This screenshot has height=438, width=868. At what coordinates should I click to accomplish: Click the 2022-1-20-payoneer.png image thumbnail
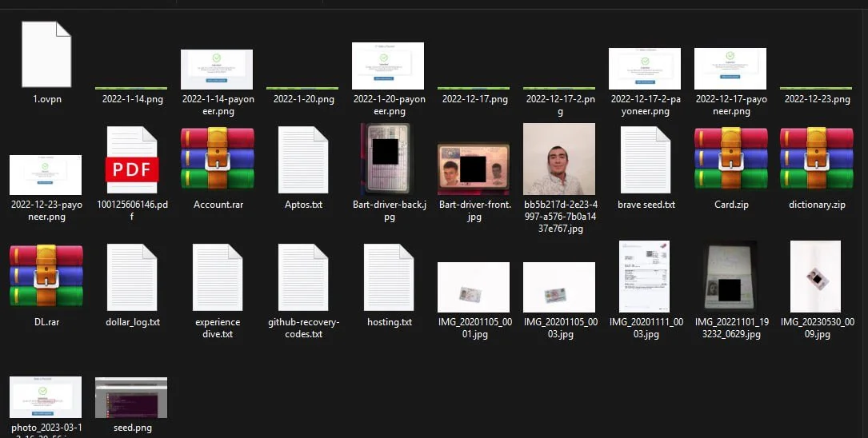388,66
